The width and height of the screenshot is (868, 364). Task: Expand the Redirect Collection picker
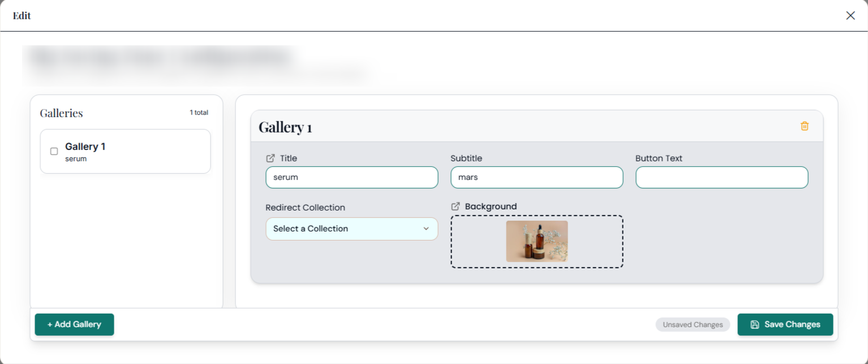tap(351, 229)
